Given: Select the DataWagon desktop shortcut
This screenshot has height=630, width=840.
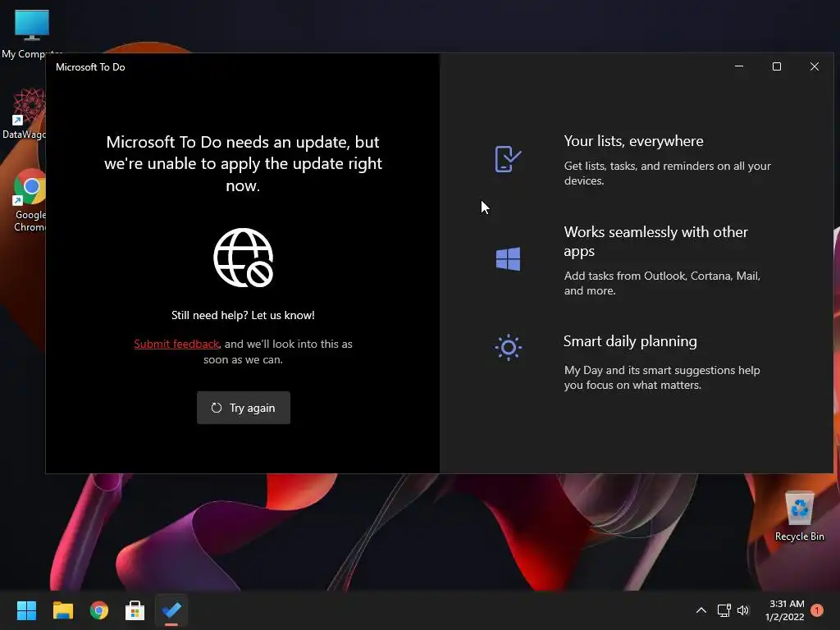Looking at the screenshot, I should (24, 114).
